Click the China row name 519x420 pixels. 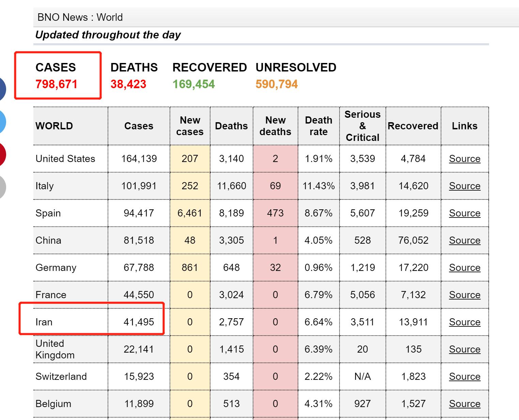point(48,240)
